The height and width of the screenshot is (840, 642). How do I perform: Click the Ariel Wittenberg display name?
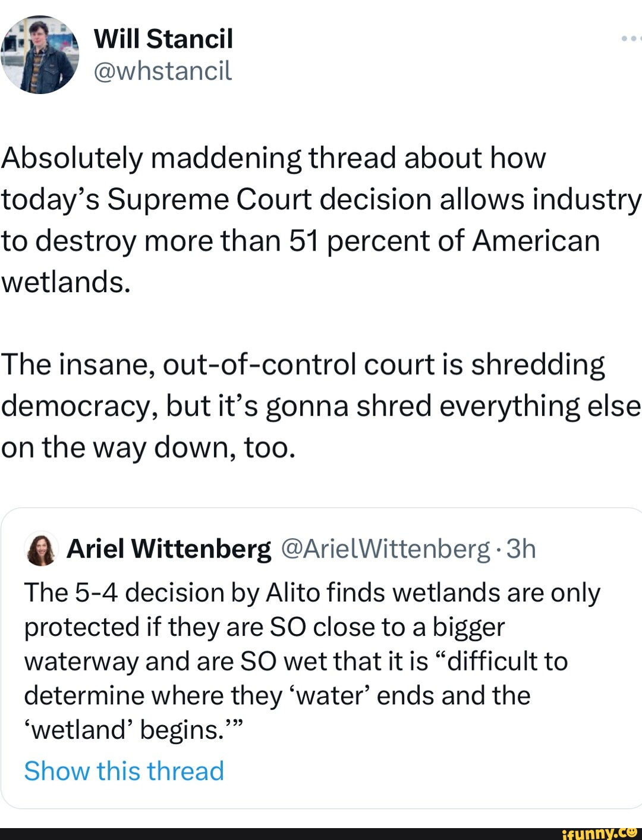169,548
